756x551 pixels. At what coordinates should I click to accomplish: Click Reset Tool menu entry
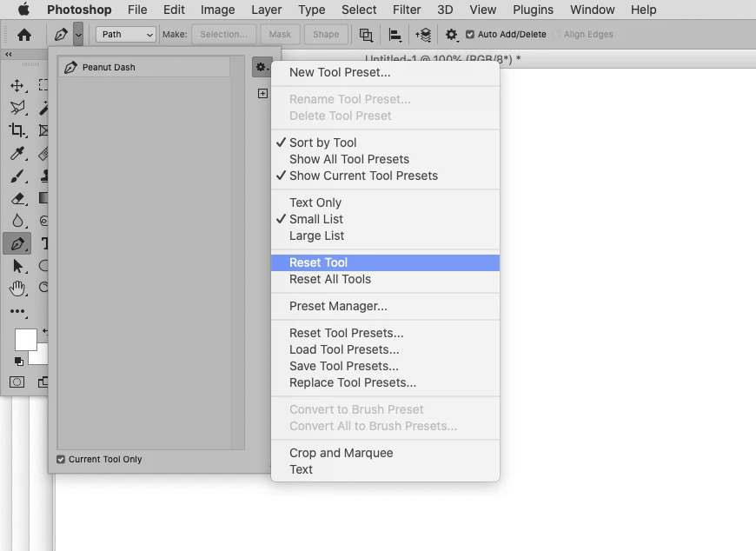click(385, 262)
